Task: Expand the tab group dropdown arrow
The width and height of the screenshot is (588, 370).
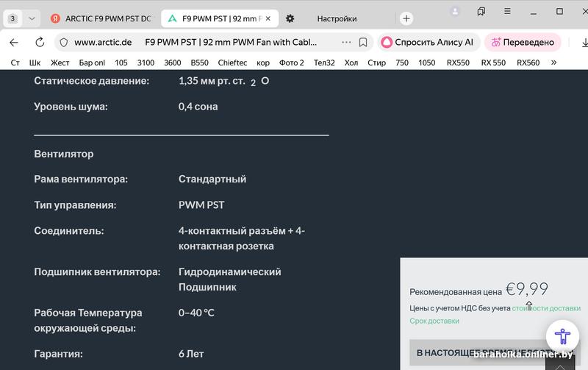Action: point(32,18)
